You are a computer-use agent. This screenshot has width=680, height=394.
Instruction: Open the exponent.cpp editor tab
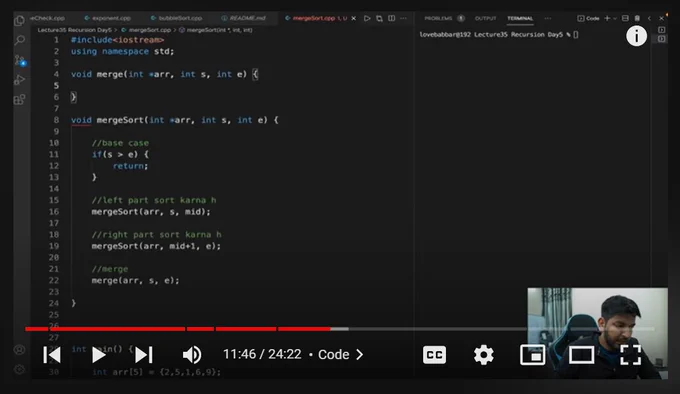point(107,18)
